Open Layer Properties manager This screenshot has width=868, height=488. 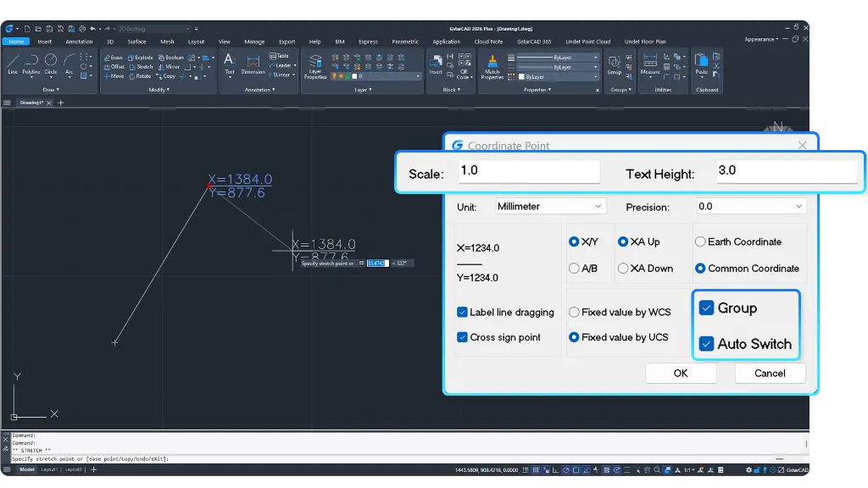315,66
